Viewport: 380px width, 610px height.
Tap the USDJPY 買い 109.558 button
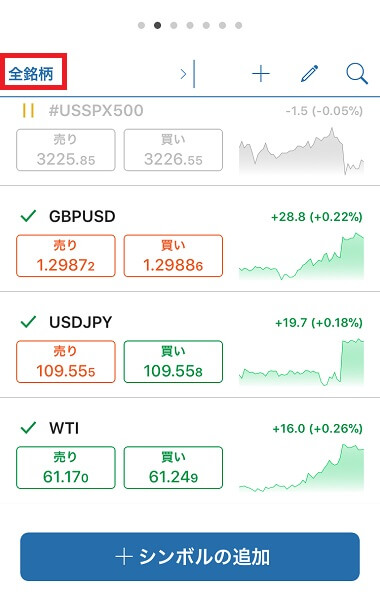coord(173,361)
